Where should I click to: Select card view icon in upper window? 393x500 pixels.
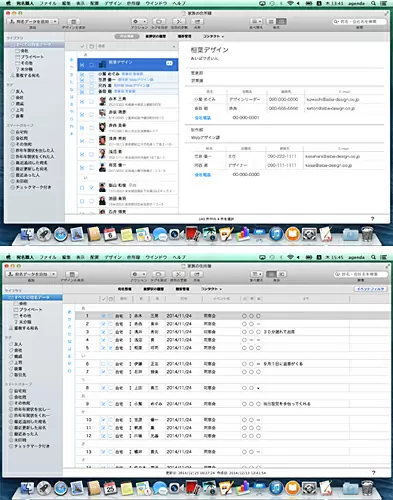pos(282,22)
